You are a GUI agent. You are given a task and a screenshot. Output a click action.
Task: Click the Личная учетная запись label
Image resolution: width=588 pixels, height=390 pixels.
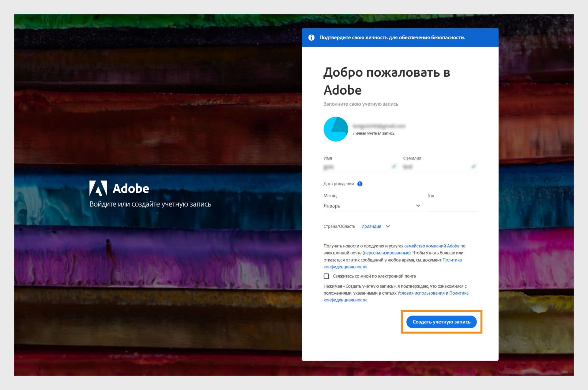374,133
